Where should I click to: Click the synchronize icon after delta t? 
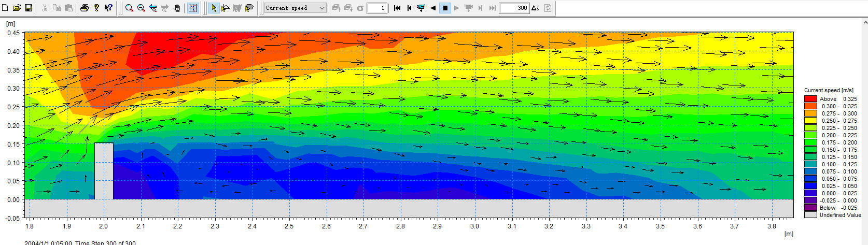pos(548,8)
